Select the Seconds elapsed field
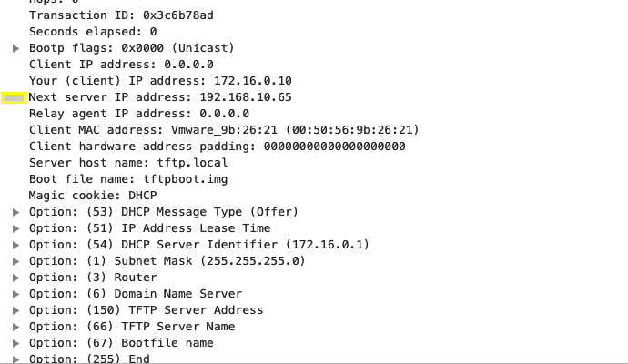The height and width of the screenshot is (364, 628). click(93, 32)
